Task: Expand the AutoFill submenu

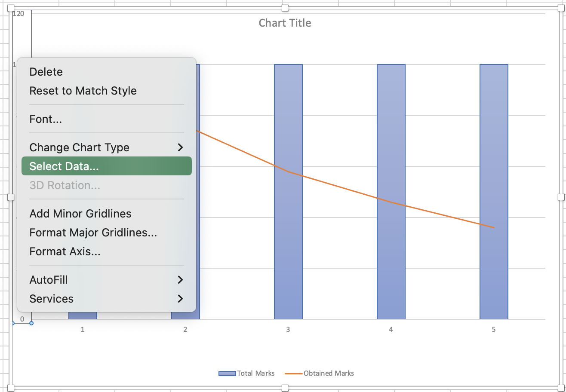Action: point(106,280)
